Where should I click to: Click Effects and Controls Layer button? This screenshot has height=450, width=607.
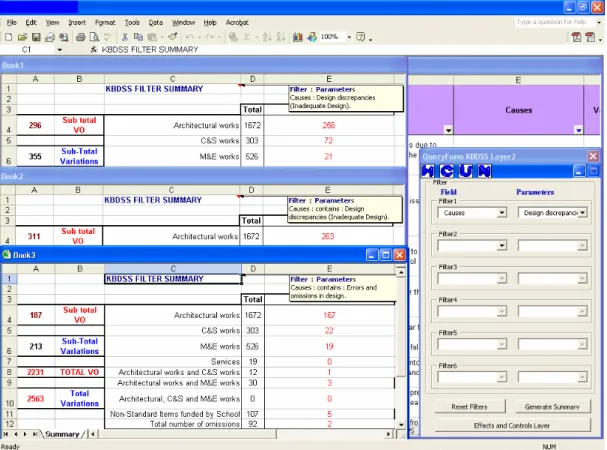point(512,425)
